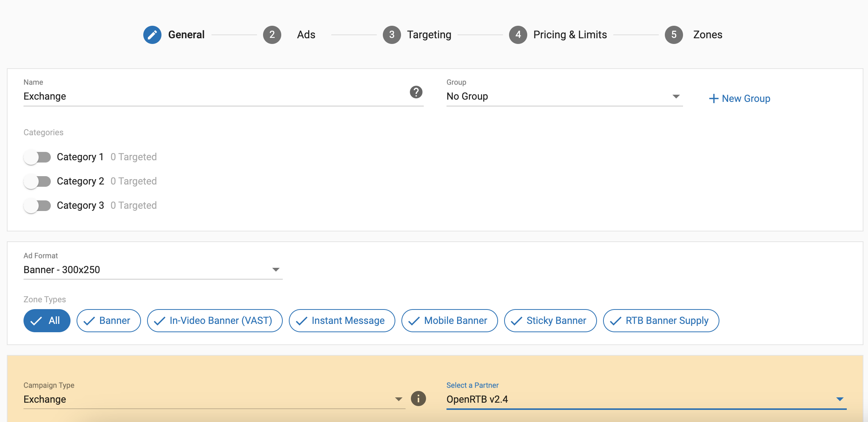Click the Name field help question icon
The width and height of the screenshot is (868, 422).
click(416, 92)
